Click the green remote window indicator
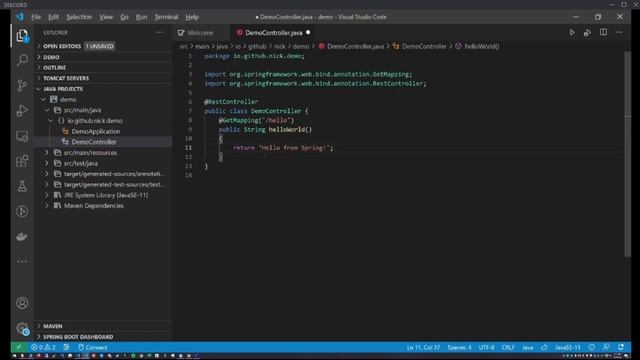 pos(18,347)
